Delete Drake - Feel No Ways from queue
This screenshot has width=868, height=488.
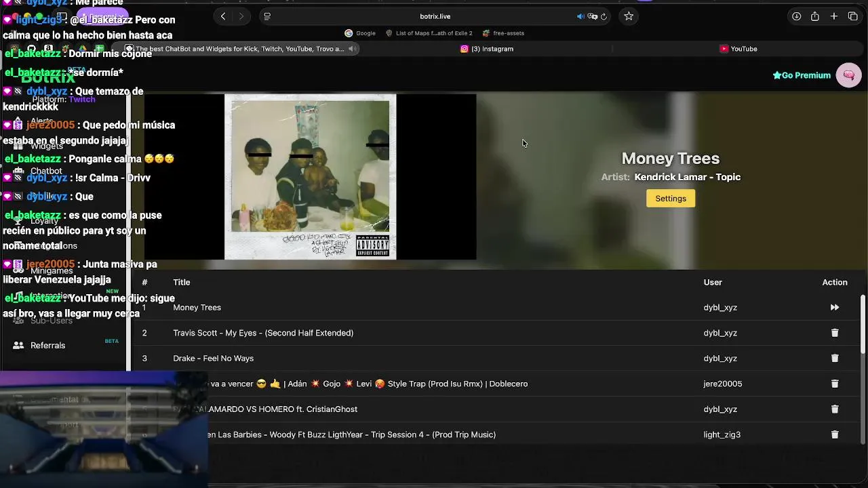coord(835,358)
